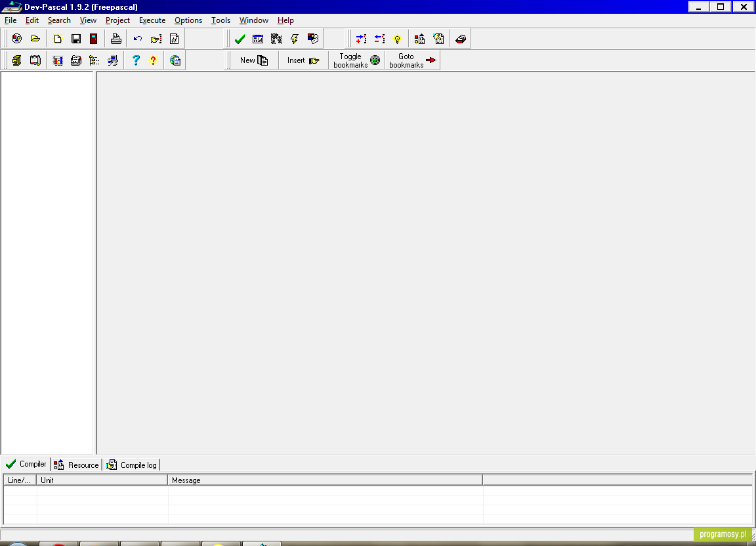Open the Execute menu
The width and height of the screenshot is (756, 546).
coord(152,20)
